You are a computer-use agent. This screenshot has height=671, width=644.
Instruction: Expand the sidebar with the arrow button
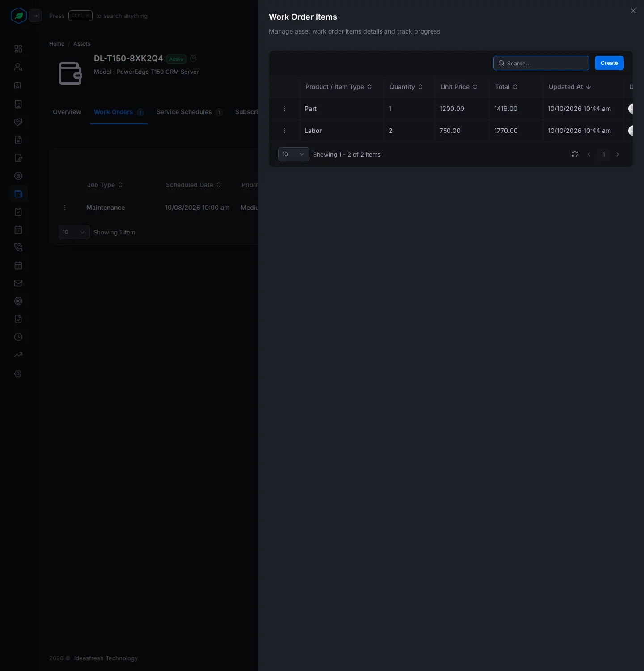tap(35, 16)
